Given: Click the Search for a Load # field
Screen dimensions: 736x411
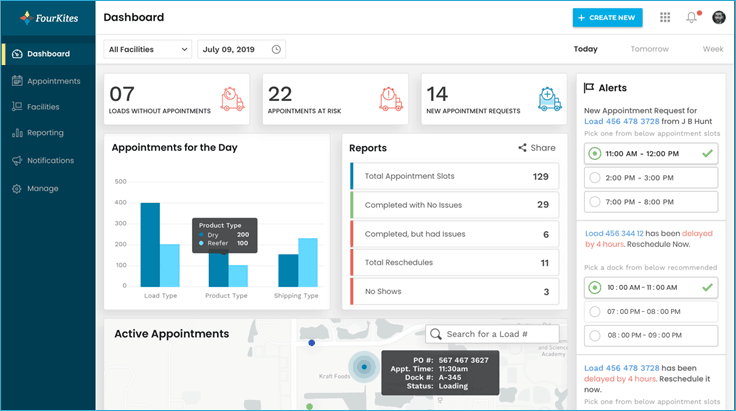Looking at the screenshot, I should pyautogui.click(x=492, y=334).
